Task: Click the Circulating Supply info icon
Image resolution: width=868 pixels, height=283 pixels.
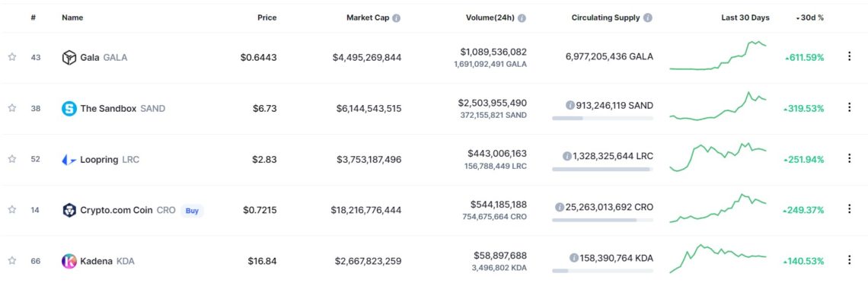Action: pos(648,17)
